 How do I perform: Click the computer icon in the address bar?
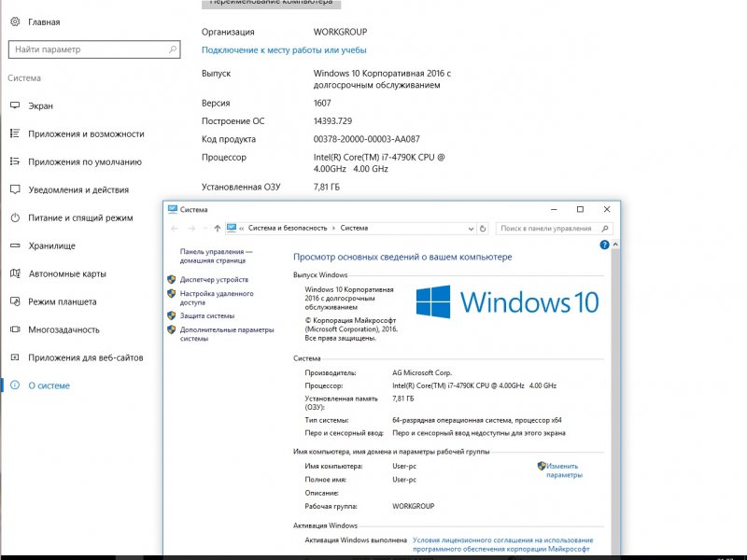coord(232,228)
